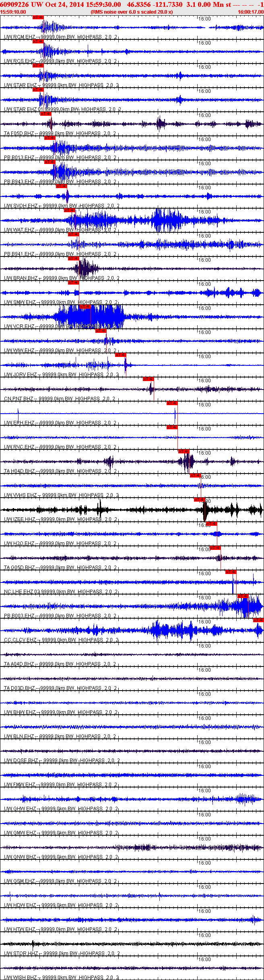Select the arrival pick on the PB B013 trace
This screenshot has height=980, width=264.
click(50, 138)
